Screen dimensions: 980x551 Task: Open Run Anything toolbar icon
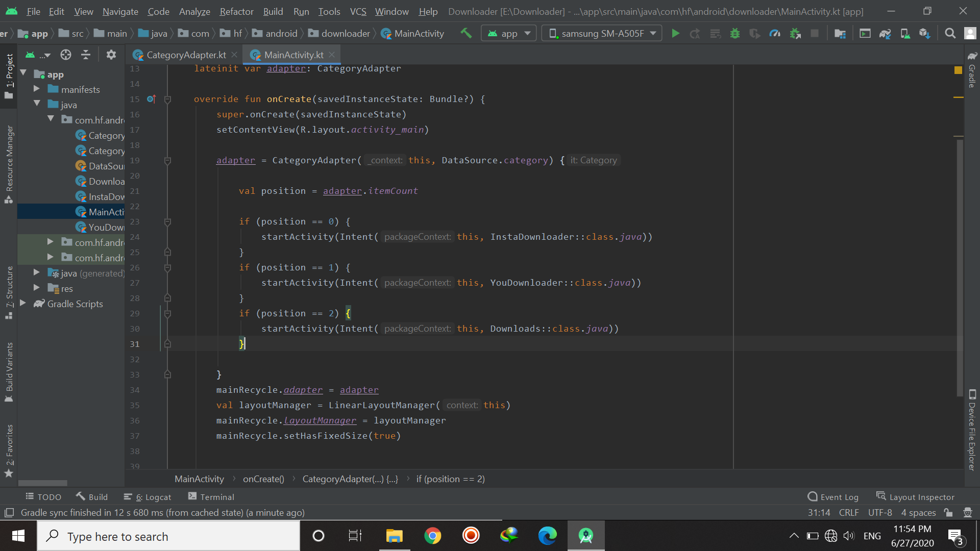(865, 34)
